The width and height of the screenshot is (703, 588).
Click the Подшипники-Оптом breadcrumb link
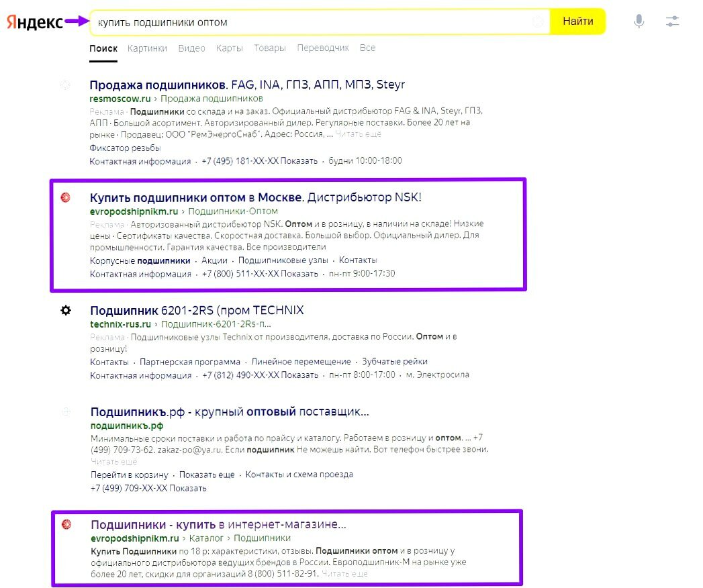click(233, 211)
